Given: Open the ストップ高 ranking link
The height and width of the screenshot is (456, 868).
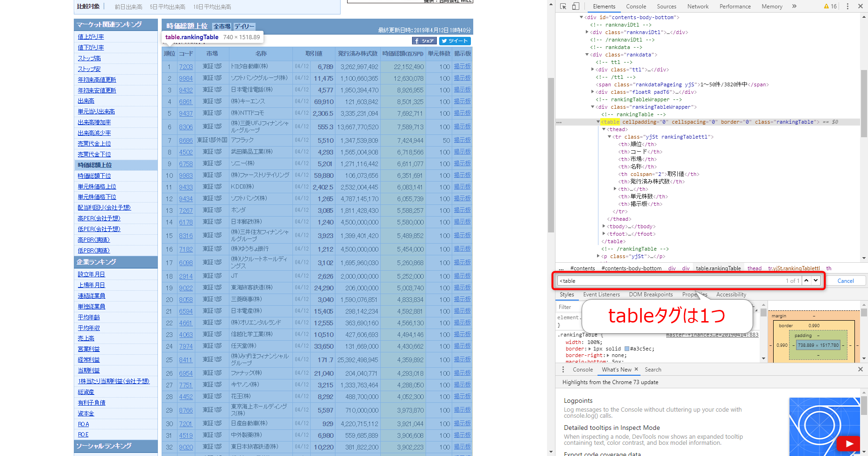Looking at the screenshot, I should click(x=89, y=58).
